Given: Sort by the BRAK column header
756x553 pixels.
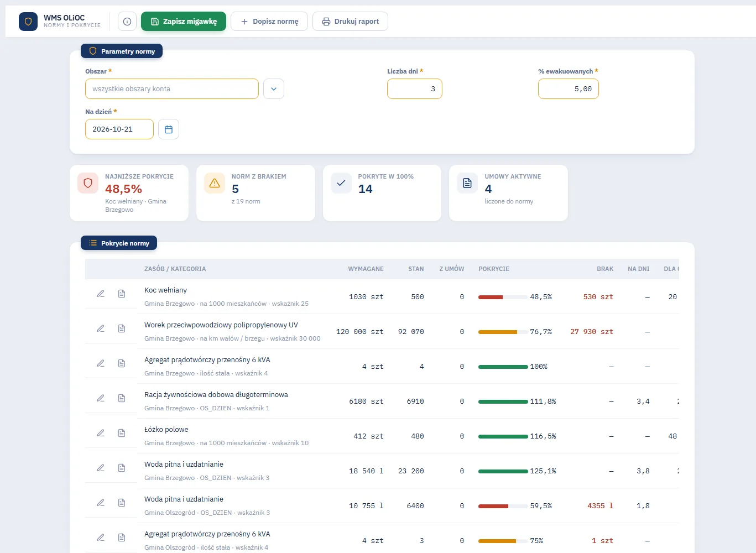Looking at the screenshot, I should [605, 269].
